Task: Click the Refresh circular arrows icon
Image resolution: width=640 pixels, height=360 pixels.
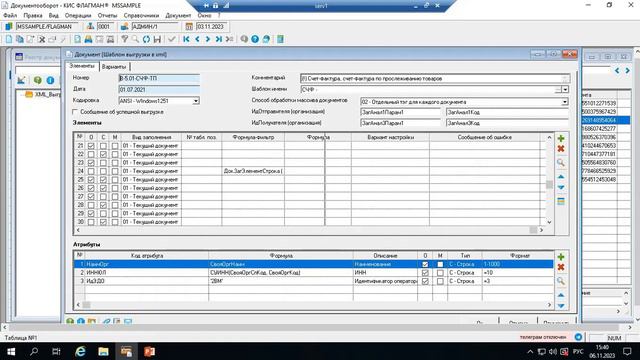Action: click(146, 39)
